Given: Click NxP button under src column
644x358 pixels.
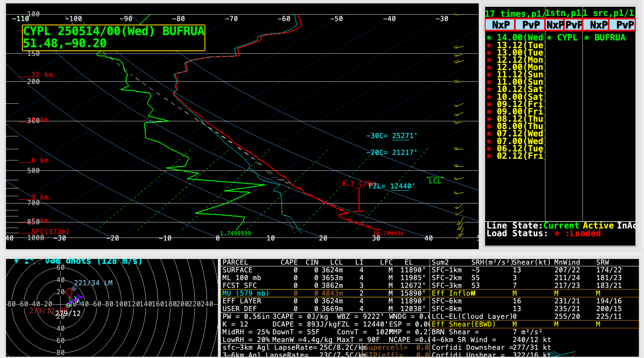Looking at the screenshot, I should click(x=596, y=25).
